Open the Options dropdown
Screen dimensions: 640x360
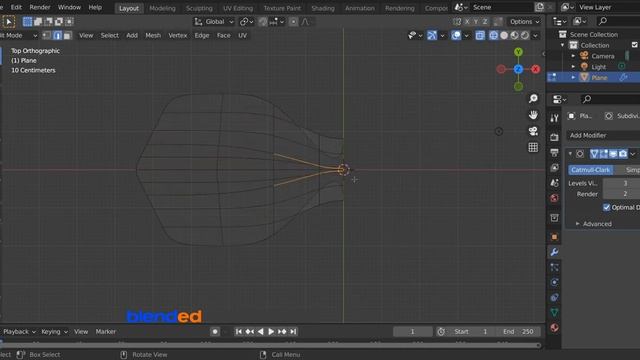click(524, 22)
